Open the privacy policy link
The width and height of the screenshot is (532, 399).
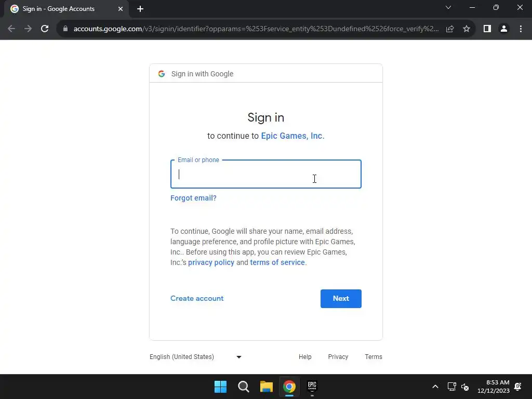point(211,262)
